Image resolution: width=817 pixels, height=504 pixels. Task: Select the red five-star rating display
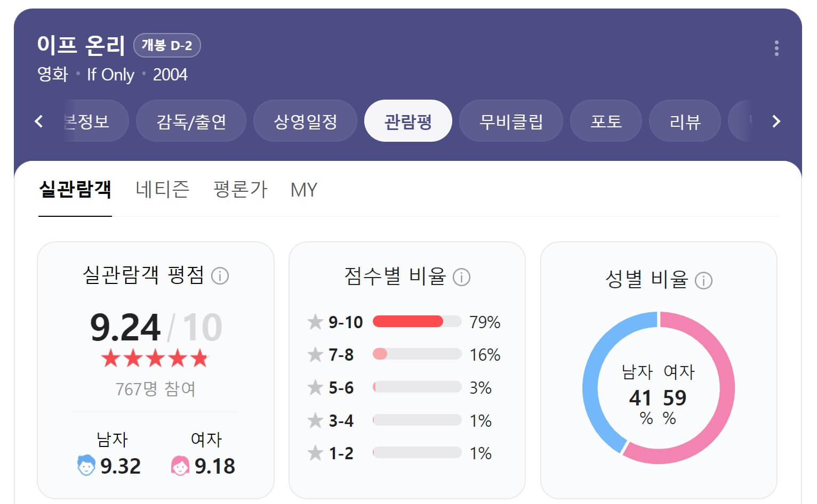click(155, 358)
